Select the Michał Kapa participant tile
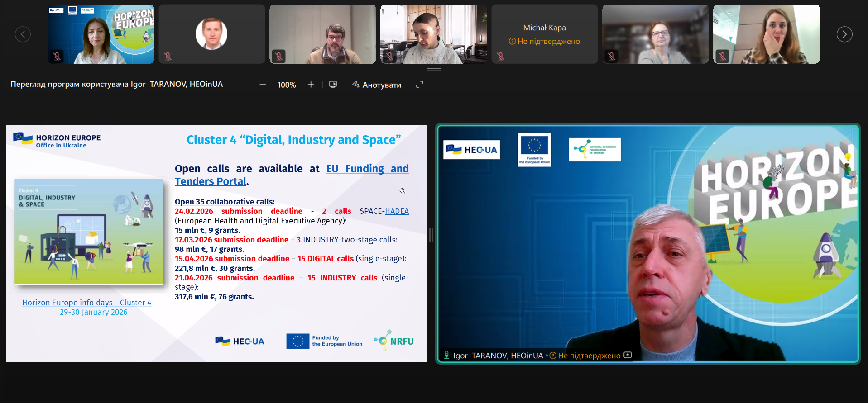 [544, 34]
